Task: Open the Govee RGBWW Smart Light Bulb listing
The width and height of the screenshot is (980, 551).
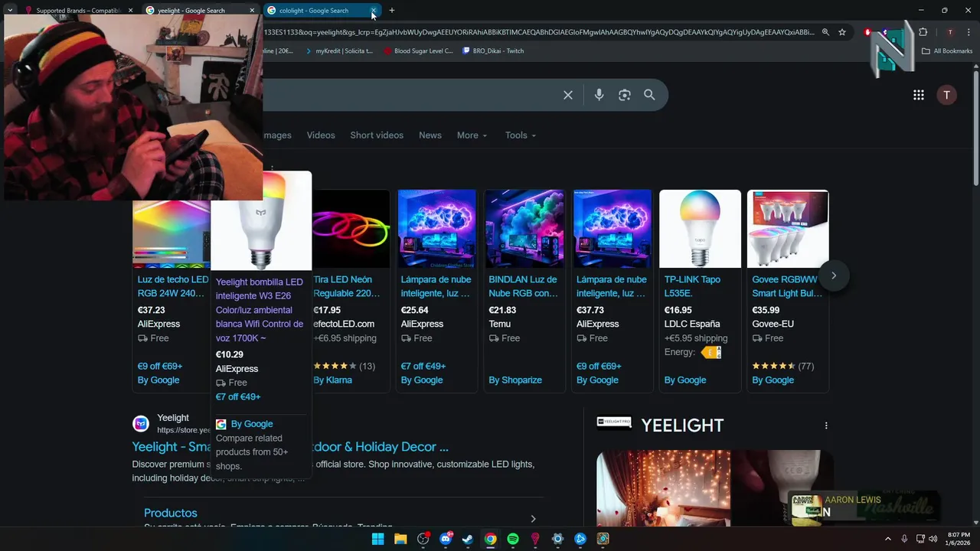Action: tap(787, 286)
